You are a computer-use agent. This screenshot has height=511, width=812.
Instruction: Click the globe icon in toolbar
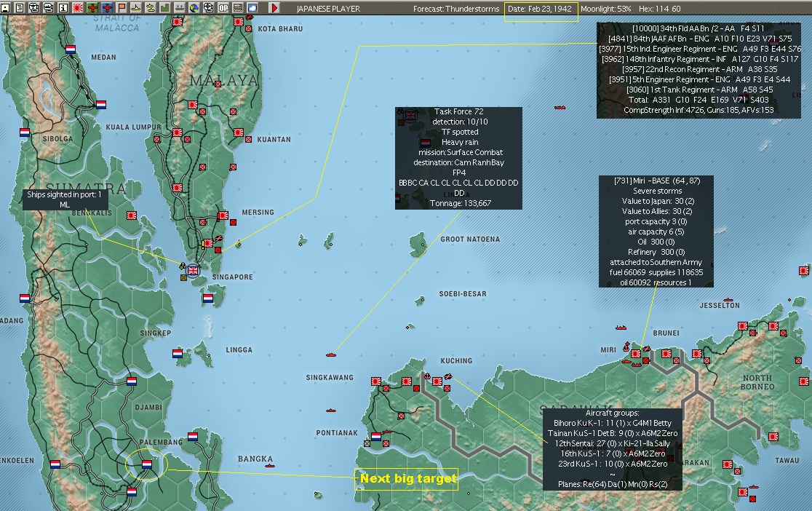tap(194, 8)
